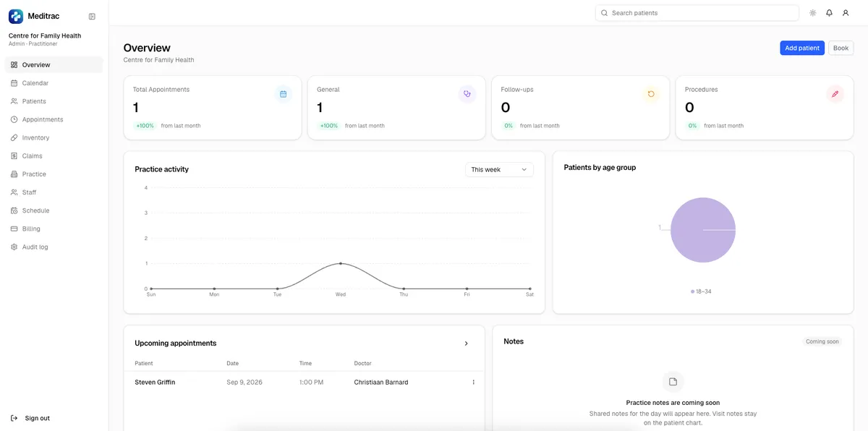This screenshot has width=868, height=431.
Task: Click the Practice building icon in sidebar
Action: click(14, 174)
